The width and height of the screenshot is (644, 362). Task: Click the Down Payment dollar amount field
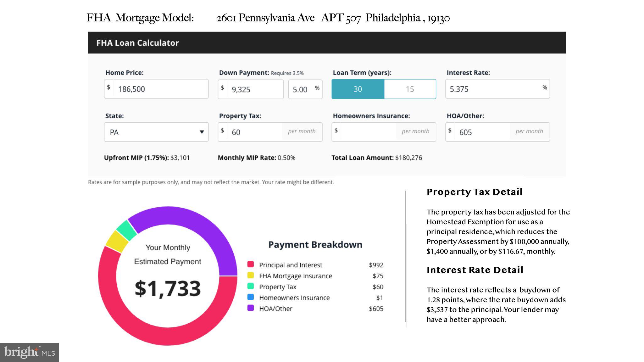[251, 89]
